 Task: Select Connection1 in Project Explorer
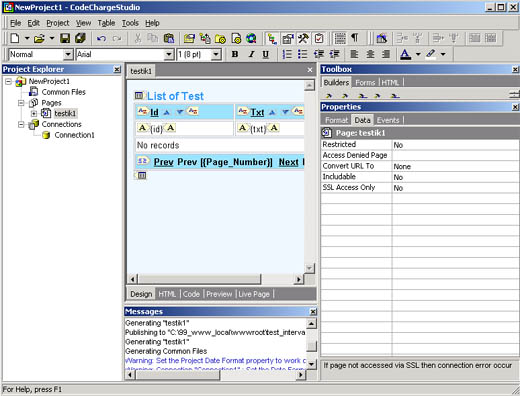pyautogui.click(x=75, y=135)
